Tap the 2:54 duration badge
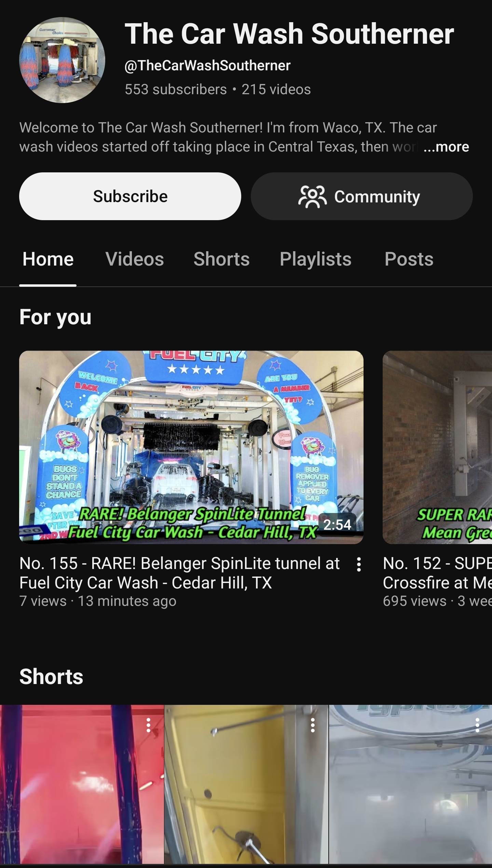Viewport: 492px width, 868px height. [x=337, y=525]
